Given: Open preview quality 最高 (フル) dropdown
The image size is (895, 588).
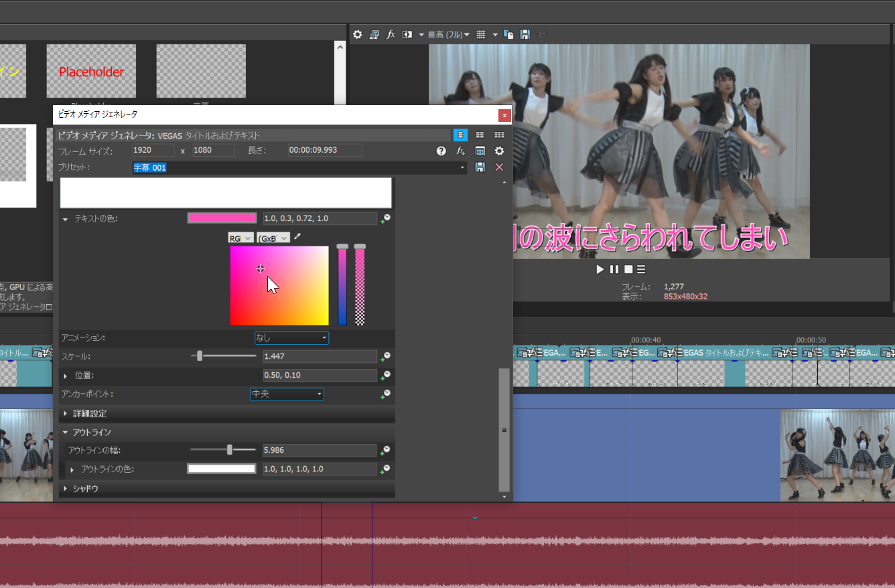Looking at the screenshot, I should 450,34.
